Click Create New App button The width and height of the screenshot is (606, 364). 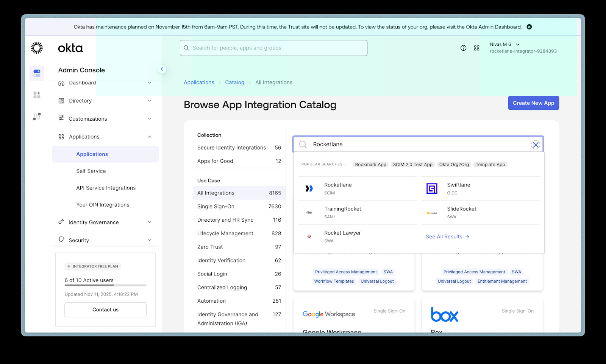533,103
